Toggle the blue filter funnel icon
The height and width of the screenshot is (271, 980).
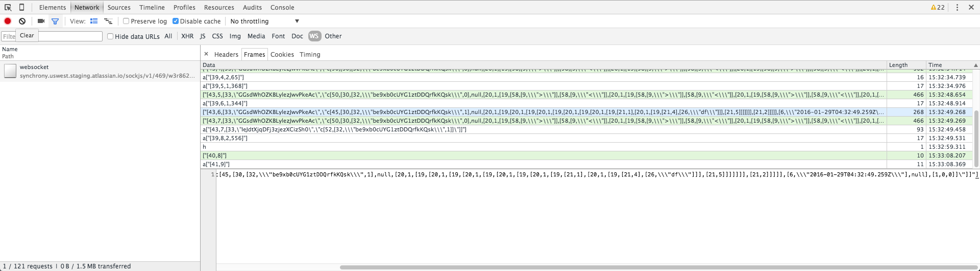point(55,21)
